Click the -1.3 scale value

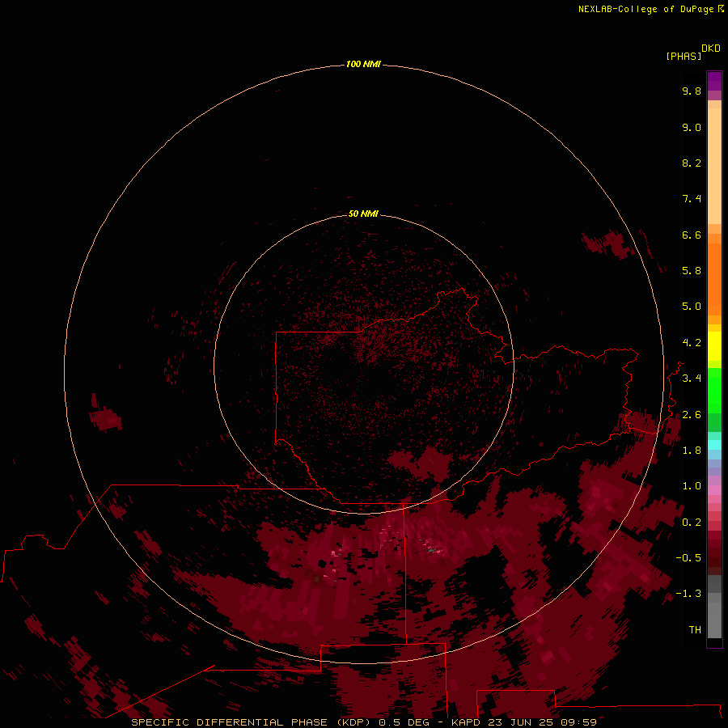pos(688,594)
